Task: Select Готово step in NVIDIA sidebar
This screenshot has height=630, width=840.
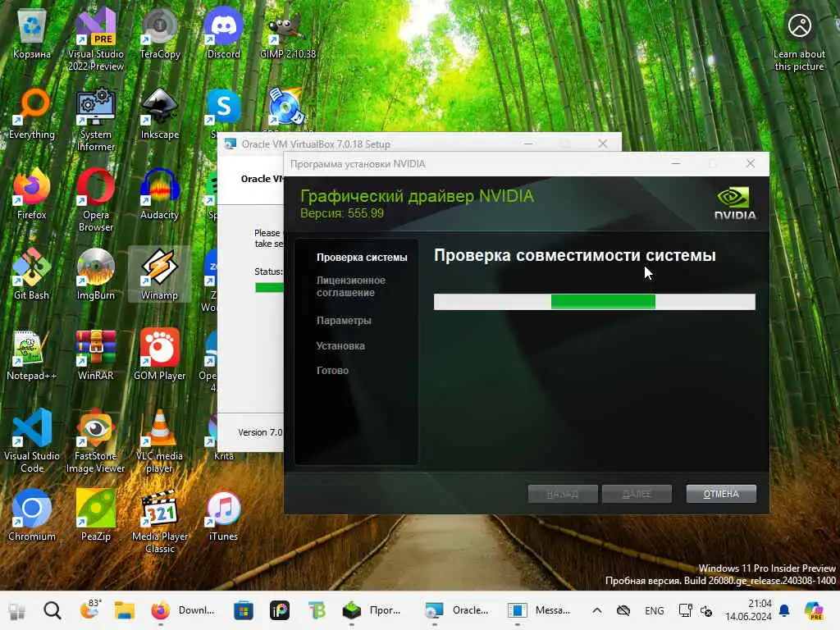Action: tap(332, 371)
